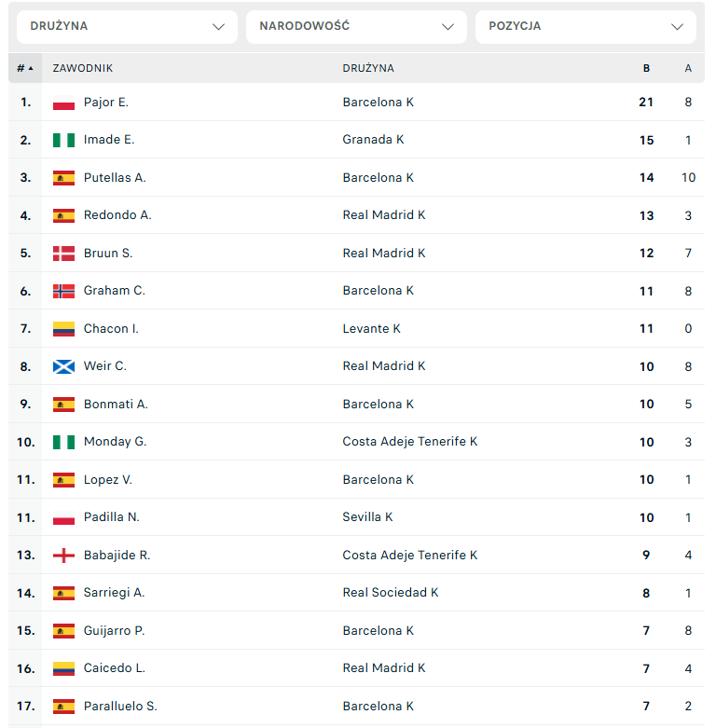Click Nigeria flag beside Imade E.
Screen dimensions: 716x728
point(63,140)
